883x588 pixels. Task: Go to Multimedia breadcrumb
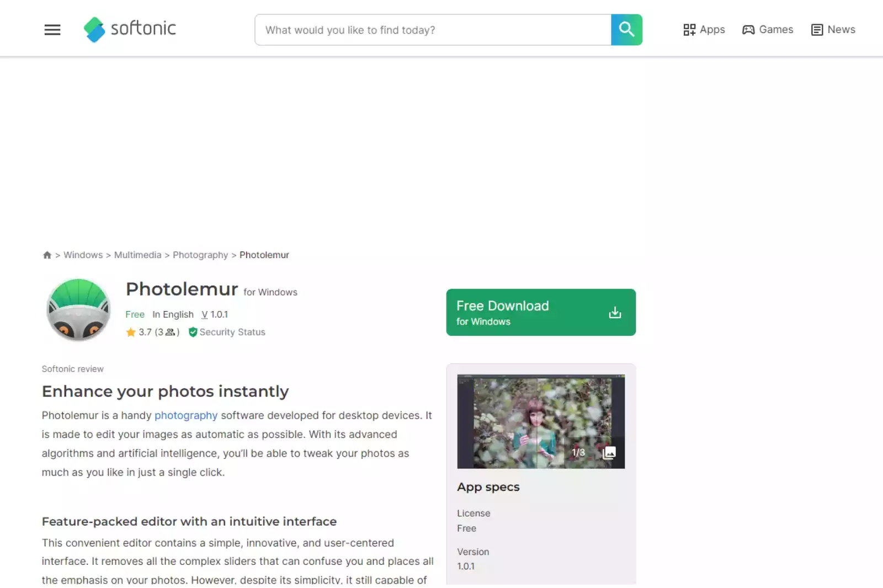pos(138,255)
